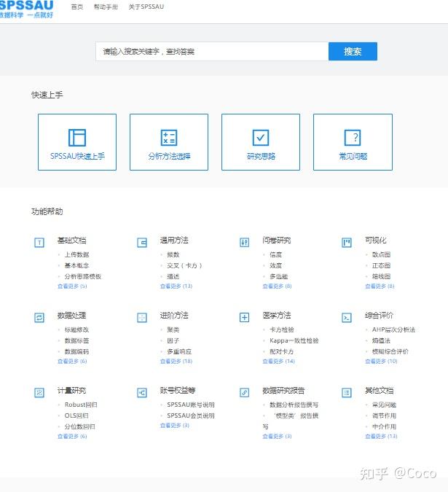The width and height of the screenshot is (448, 492).
Task: Expand 查看更多 (18) under 进阶方法
Action: coord(176,361)
